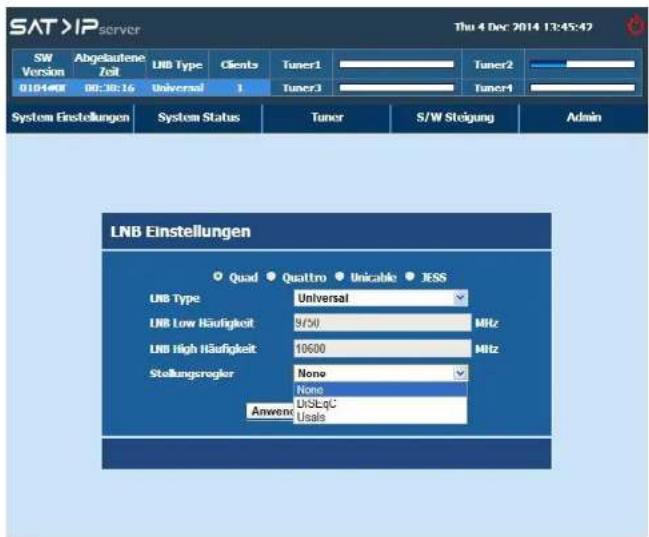This screenshot has width=649, height=537.
Task: Open the System Status tab
Action: point(199,118)
